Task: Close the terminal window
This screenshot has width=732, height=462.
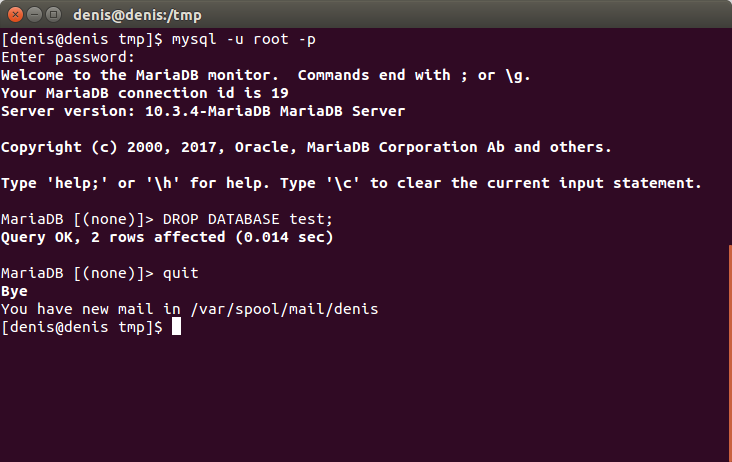Action: 15,15
